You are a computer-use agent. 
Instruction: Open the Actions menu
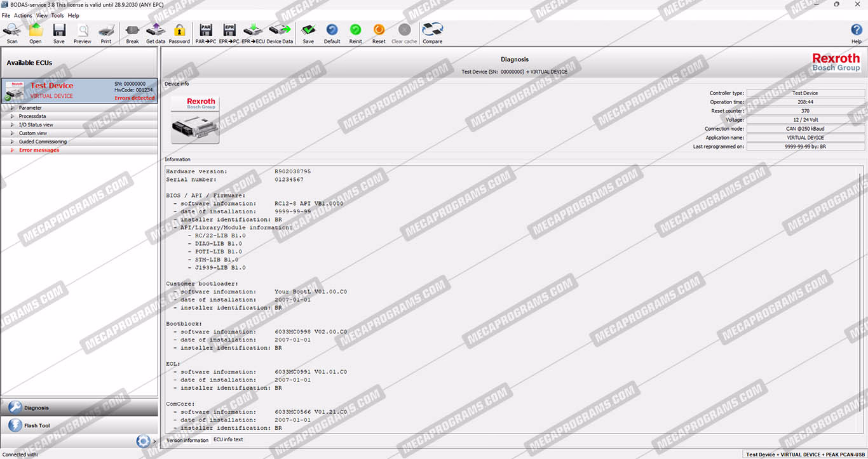coord(23,15)
